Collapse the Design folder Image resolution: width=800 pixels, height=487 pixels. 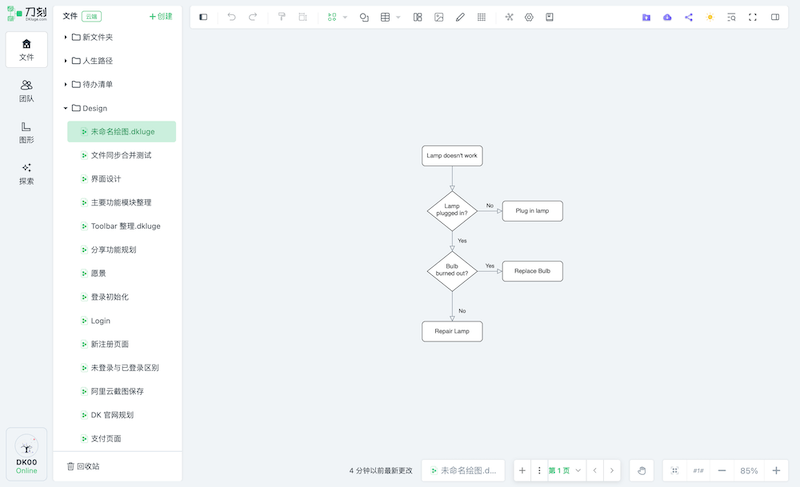point(66,108)
